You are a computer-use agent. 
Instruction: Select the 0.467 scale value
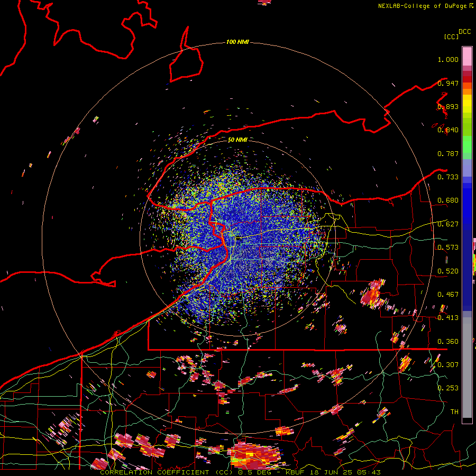[x=448, y=295]
